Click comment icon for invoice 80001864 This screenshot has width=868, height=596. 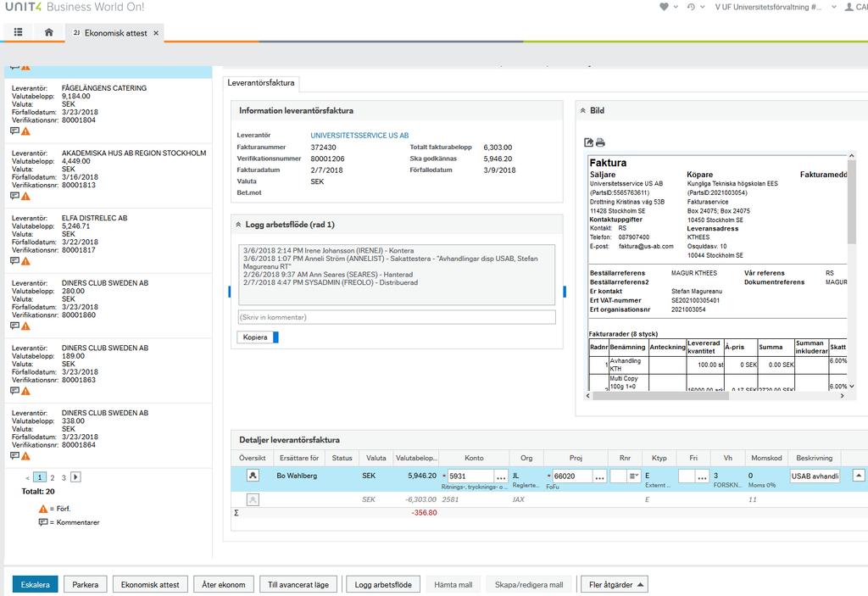click(15, 456)
